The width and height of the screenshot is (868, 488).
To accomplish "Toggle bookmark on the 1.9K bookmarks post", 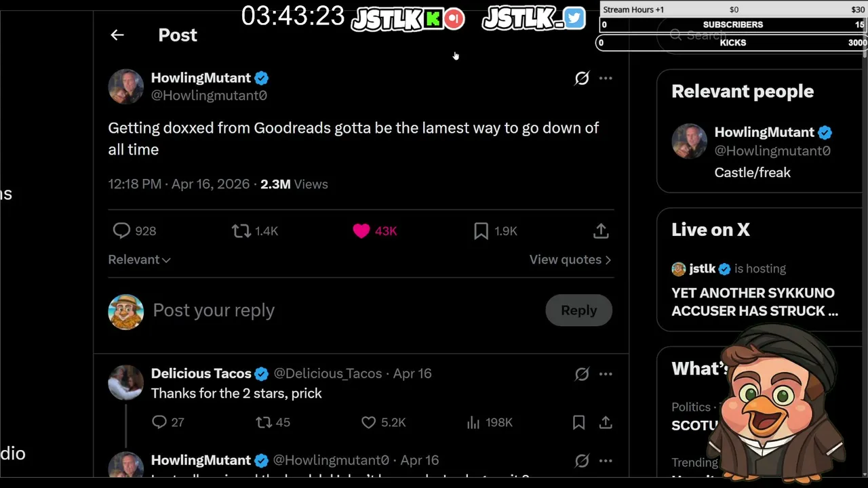I will [x=481, y=231].
